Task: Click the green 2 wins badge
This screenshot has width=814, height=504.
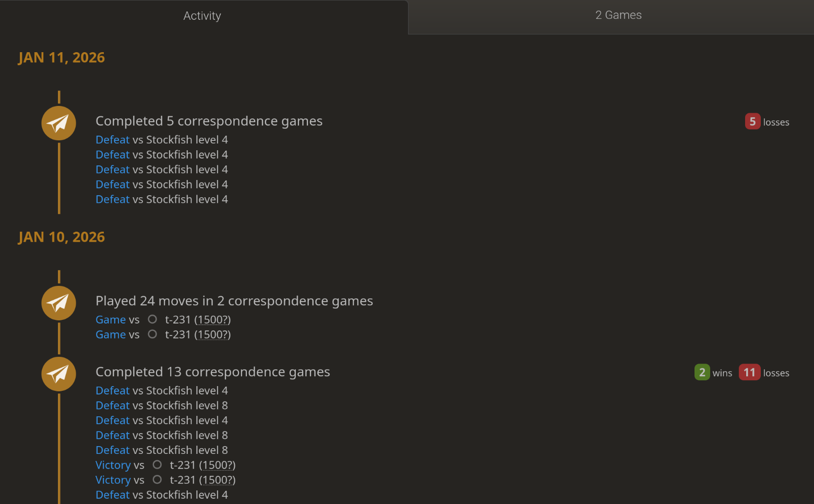Action: 702,373
